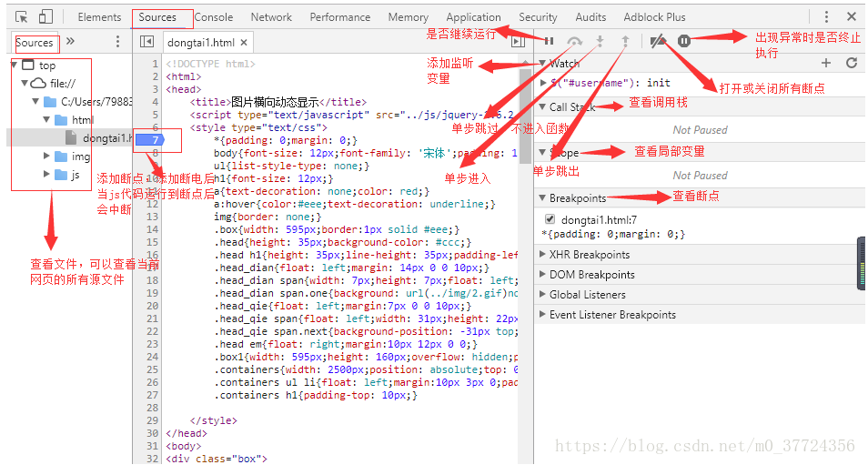Collapse the Breakpoints section
Image resolution: width=868 pixels, height=475 pixels.
(x=542, y=197)
